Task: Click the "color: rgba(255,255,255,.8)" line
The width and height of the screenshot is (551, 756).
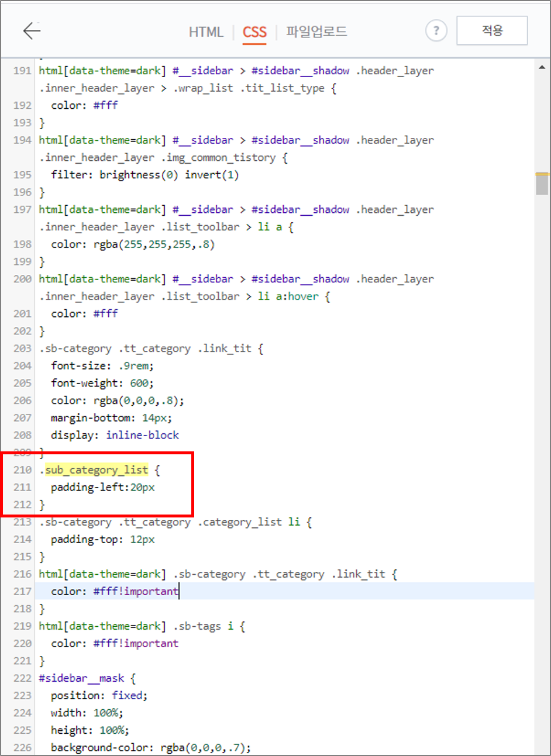Action: pos(133,244)
